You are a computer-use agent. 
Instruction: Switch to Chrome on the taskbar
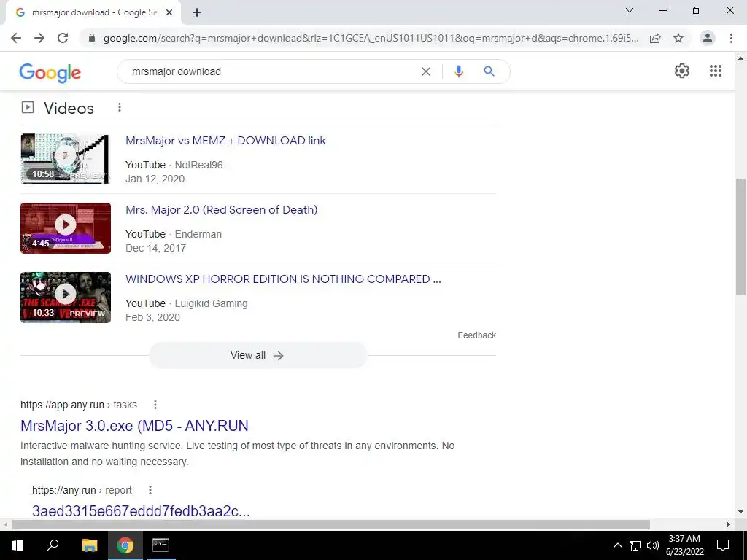click(x=125, y=545)
